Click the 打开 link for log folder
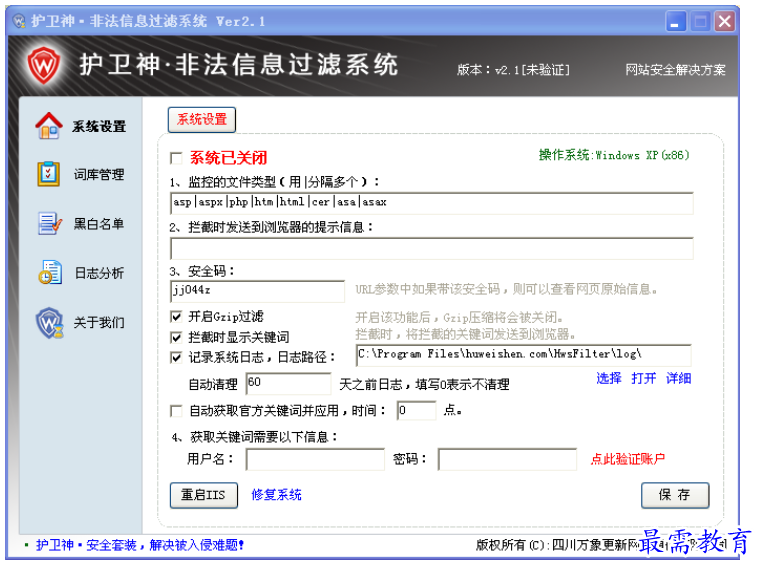Viewport: 760px width, 573px height. (x=644, y=378)
